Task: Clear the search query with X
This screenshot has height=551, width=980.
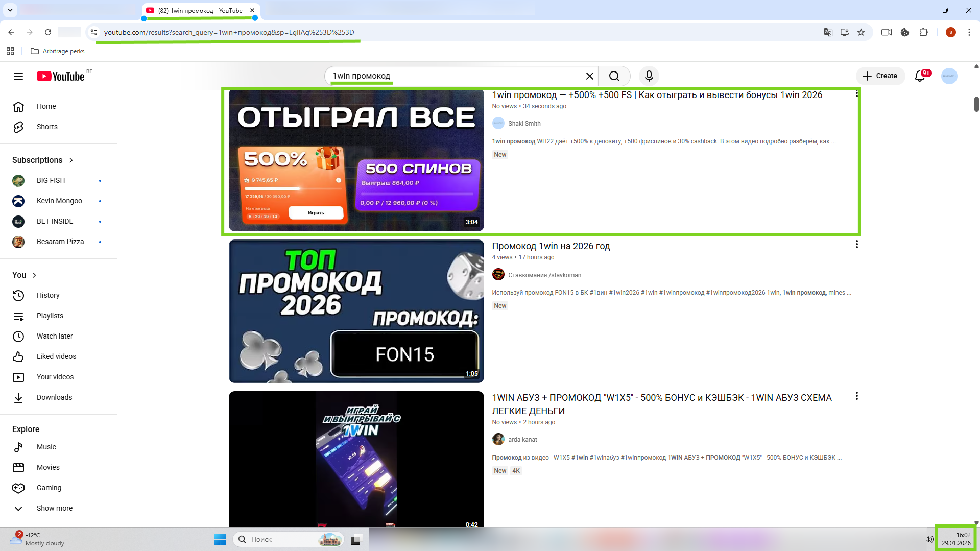Action: [x=589, y=76]
